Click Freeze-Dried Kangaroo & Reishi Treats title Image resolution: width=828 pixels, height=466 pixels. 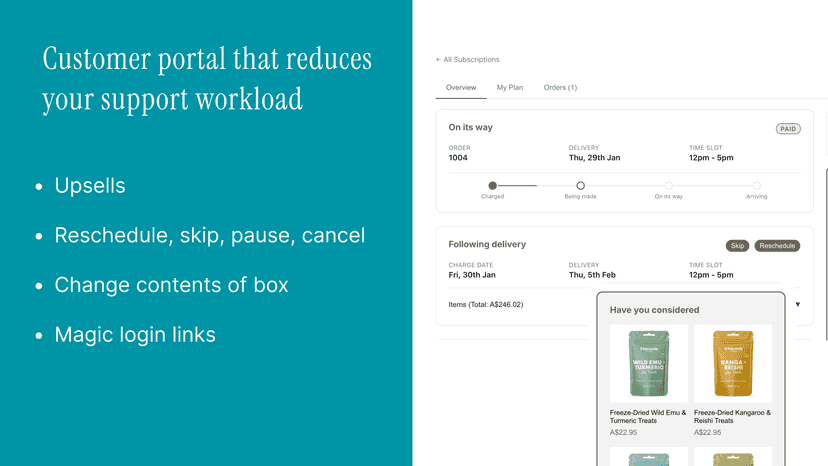[x=732, y=416]
